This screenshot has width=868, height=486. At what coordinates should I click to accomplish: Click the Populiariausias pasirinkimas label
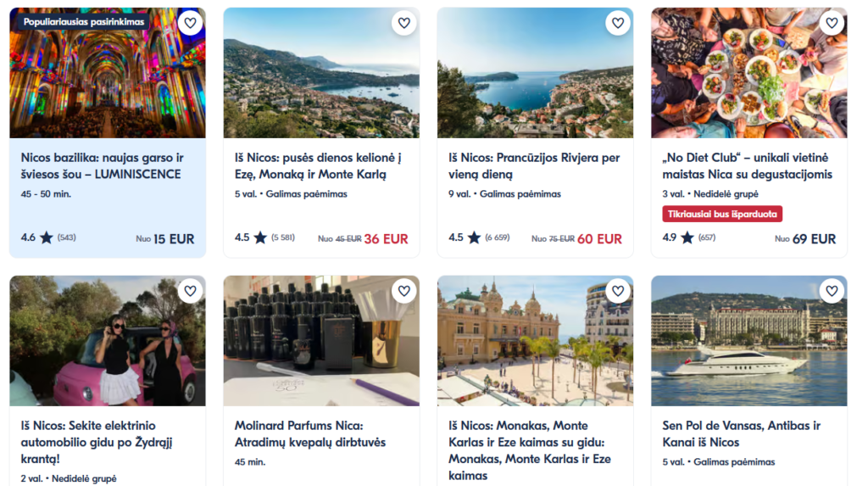pyautogui.click(x=83, y=21)
